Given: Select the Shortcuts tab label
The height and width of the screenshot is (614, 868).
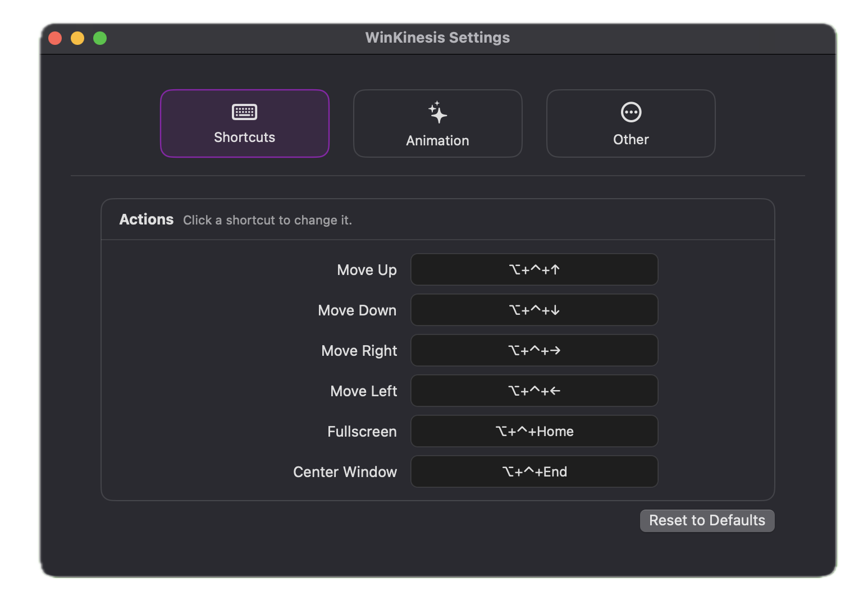Looking at the screenshot, I should point(244,138).
